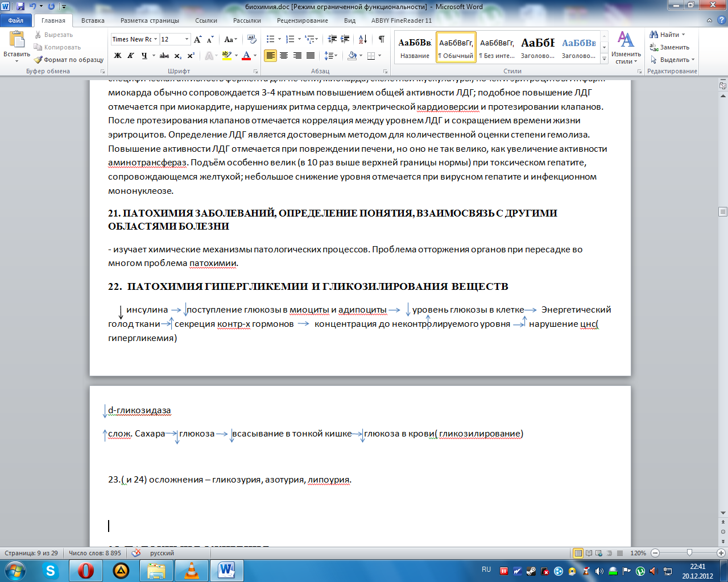Image resolution: width=728 pixels, height=582 pixels.
Task: Grow font size
Action: pos(197,39)
